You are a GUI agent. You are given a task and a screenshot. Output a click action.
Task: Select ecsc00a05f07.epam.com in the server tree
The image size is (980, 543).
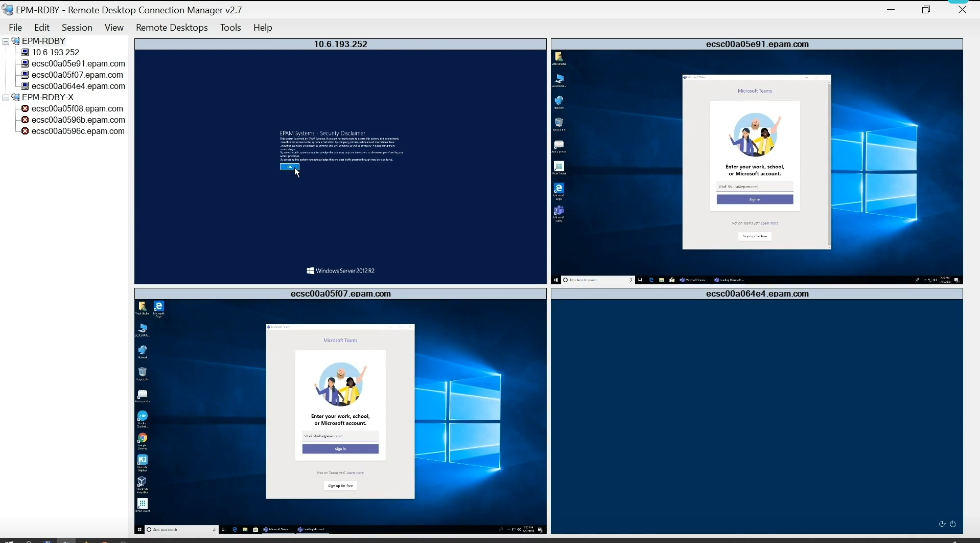click(x=77, y=75)
